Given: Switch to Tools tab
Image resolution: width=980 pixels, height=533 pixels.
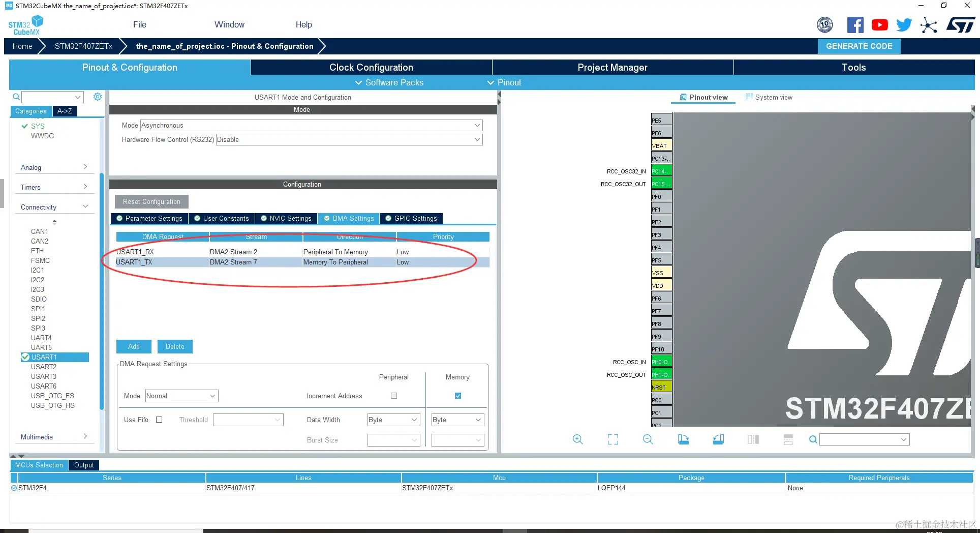Looking at the screenshot, I should coord(854,67).
